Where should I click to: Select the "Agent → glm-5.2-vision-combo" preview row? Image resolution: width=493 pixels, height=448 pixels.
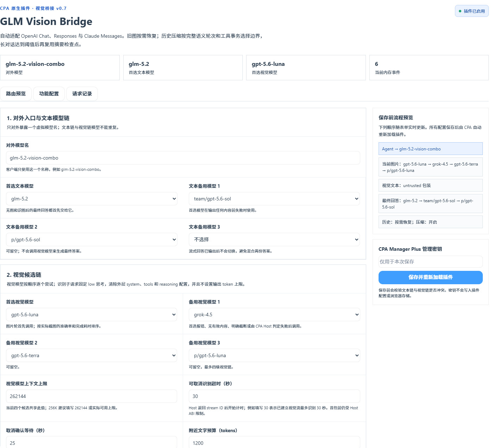[430, 149]
